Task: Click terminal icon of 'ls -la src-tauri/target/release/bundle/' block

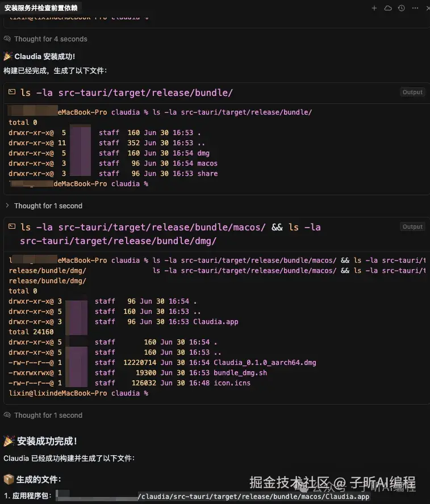Action: (12, 92)
